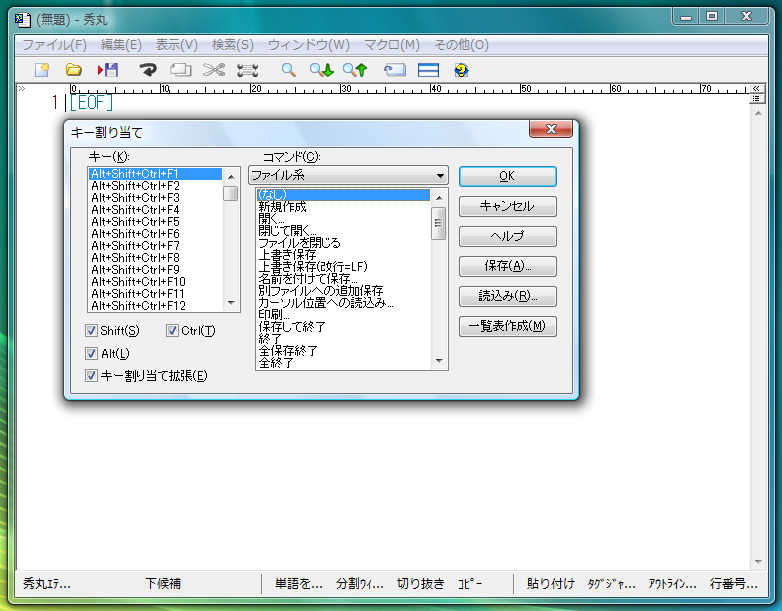Select 保存して終了 in command list
This screenshot has width=782, height=611.
coord(343,327)
